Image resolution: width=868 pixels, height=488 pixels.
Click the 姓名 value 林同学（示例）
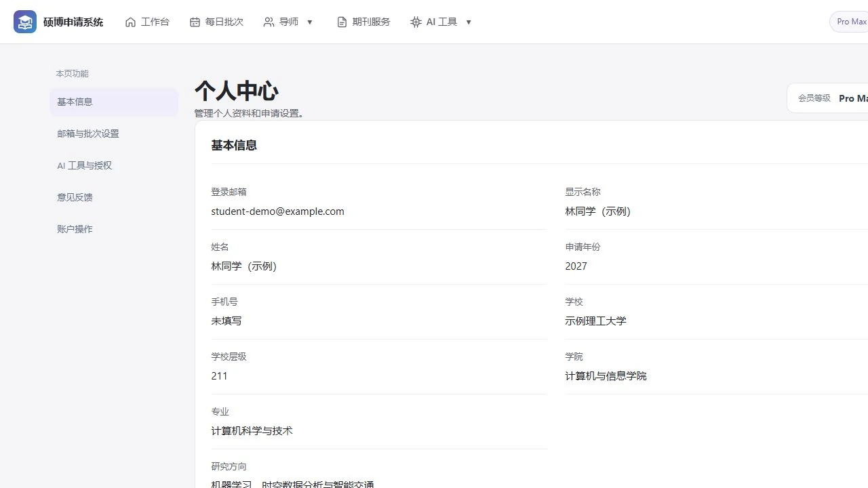pyautogui.click(x=244, y=266)
